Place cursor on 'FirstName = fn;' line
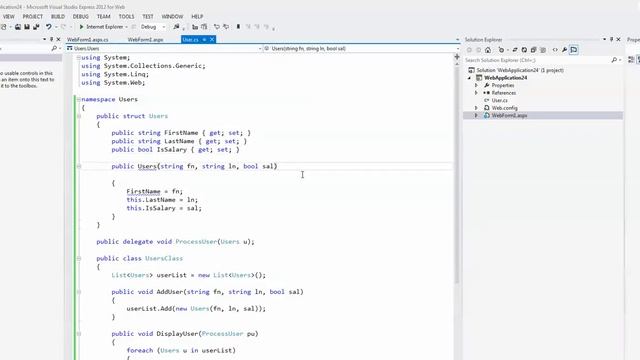This screenshot has width=640, height=360. [x=155, y=191]
